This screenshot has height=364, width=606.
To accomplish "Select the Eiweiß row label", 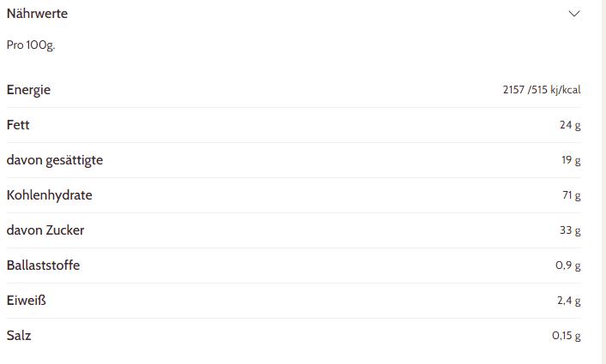I will click(x=26, y=301).
